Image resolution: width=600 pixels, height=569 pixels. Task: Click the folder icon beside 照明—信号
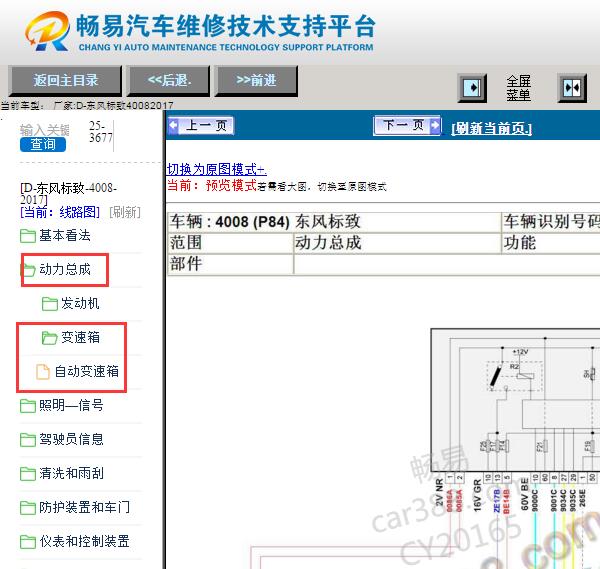28,406
